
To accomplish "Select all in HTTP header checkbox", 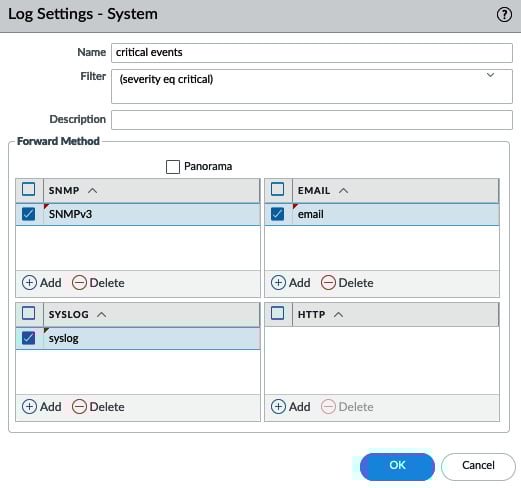I will 277,313.
